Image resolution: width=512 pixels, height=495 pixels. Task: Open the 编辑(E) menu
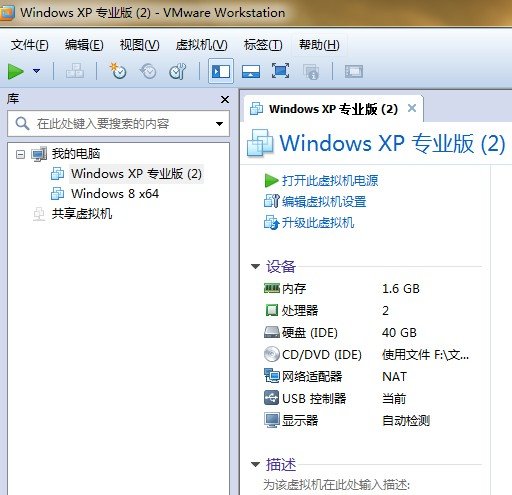[x=84, y=45]
